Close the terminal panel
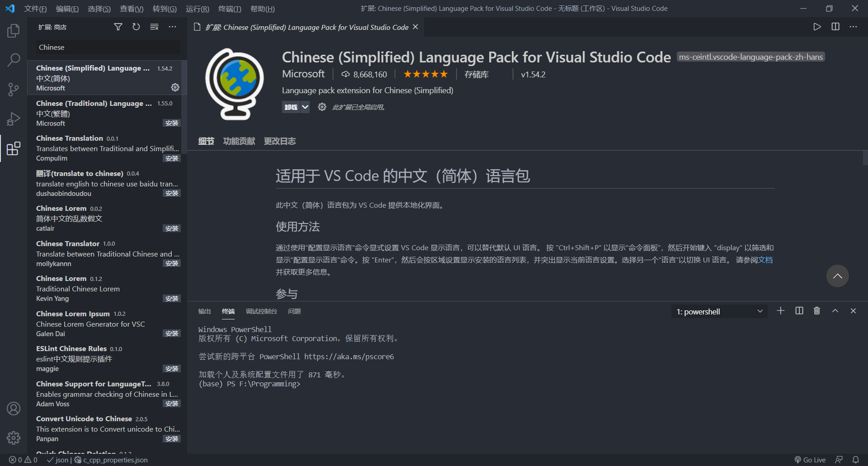 click(854, 311)
